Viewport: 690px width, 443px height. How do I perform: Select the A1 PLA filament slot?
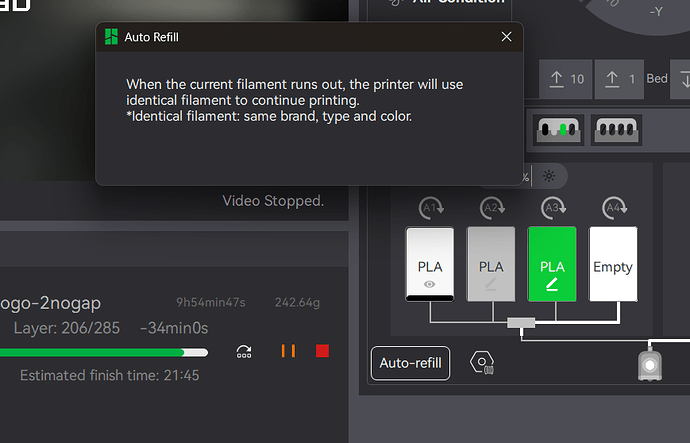[x=429, y=264]
